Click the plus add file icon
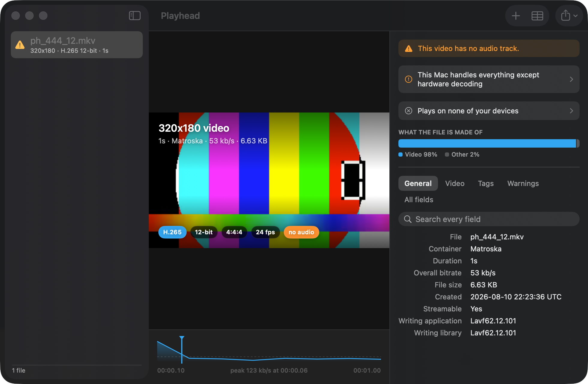The height and width of the screenshot is (384, 588). (x=516, y=16)
